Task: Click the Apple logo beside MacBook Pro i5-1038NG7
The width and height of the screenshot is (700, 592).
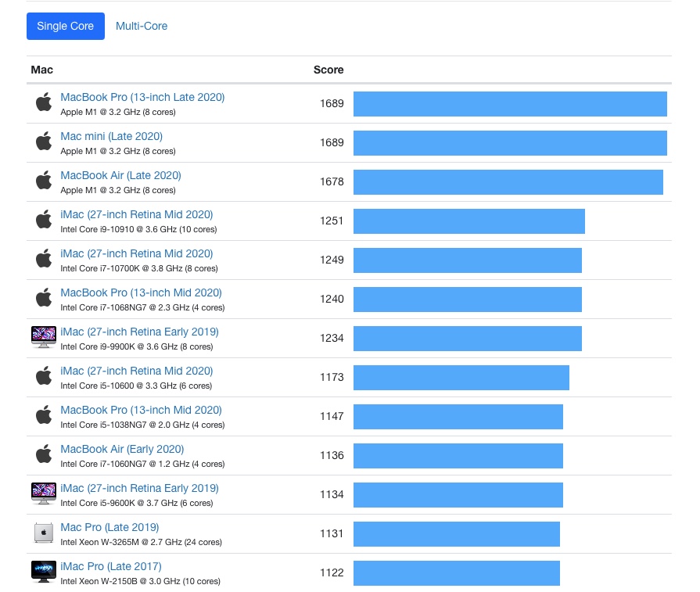Action: (x=44, y=414)
